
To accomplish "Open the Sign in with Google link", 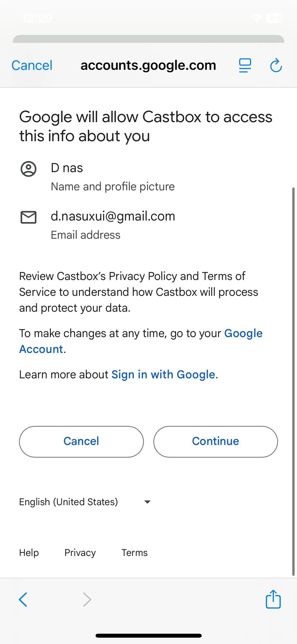I will 163,375.
